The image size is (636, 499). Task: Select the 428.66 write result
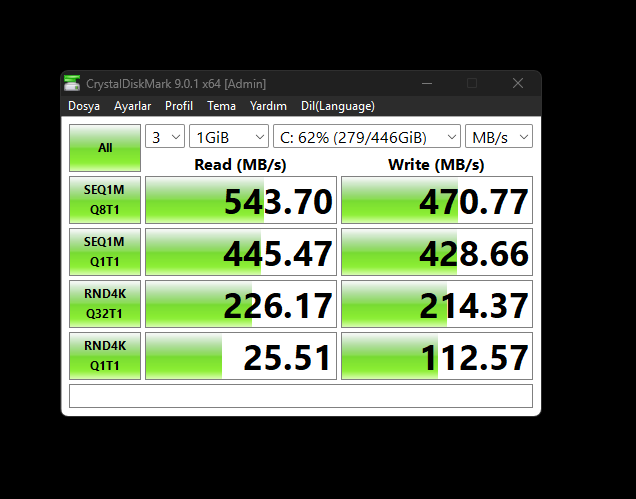(x=437, y=252)
